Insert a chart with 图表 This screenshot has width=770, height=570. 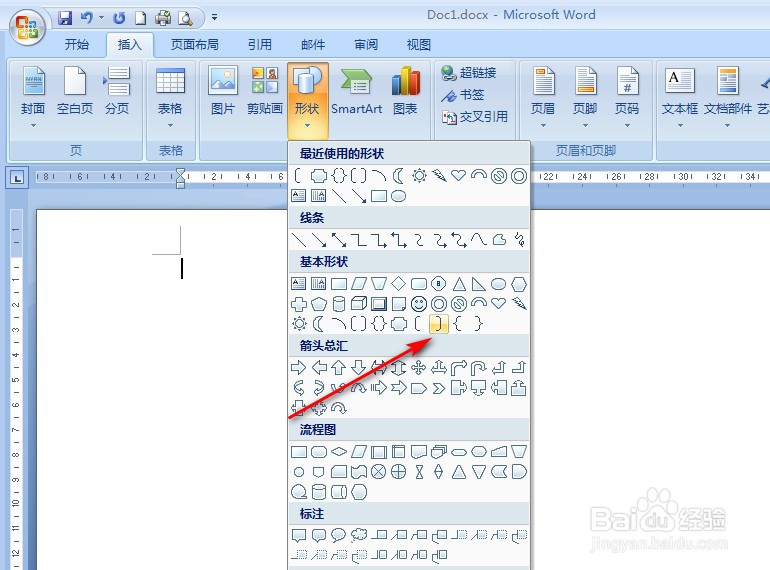[405, 91]
